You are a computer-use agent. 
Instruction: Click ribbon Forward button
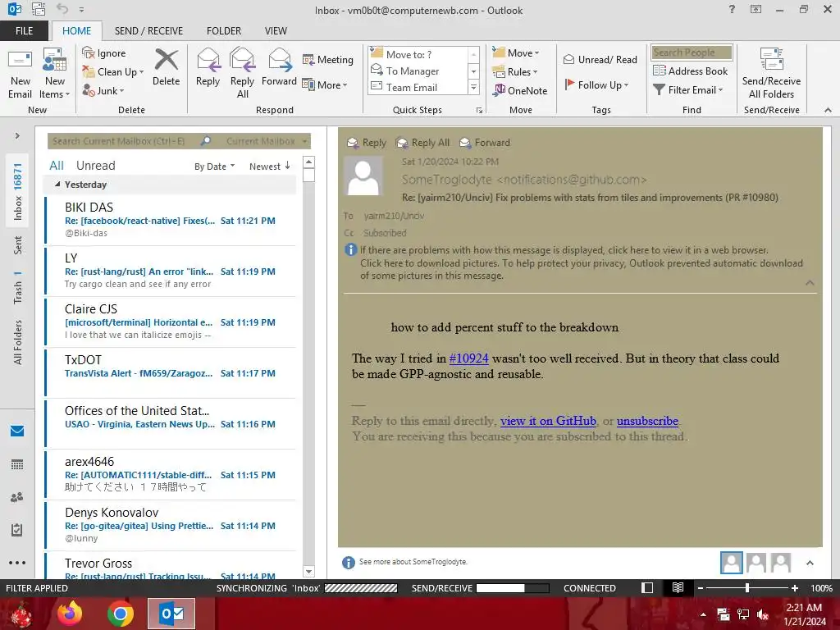tap(279, 67)
